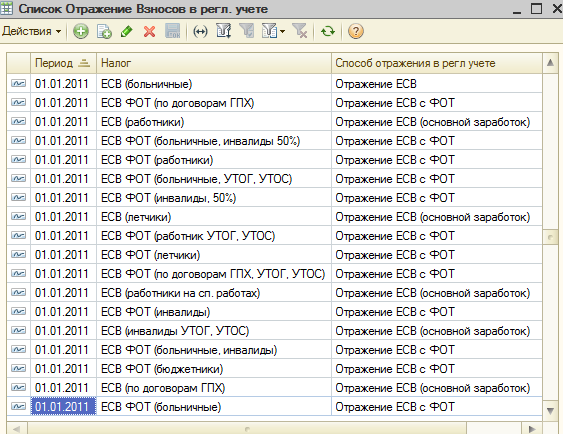Click the date cell of ЕСВ (летчики) row
The width and height of the screenshot is (563, 434).
(x=64, y=217)
